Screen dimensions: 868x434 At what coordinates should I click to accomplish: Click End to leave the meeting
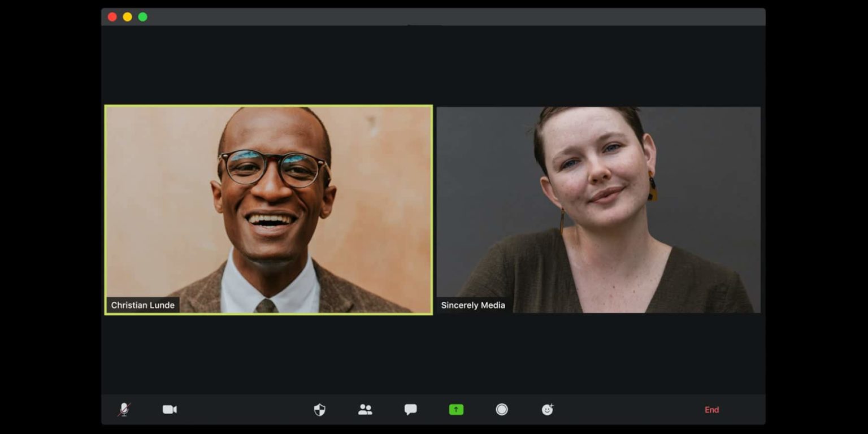[712, 409]
